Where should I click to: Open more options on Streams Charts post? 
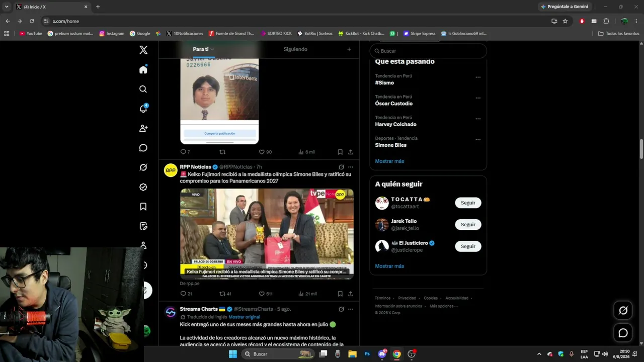pyautogui.click(x=351, y=309)
